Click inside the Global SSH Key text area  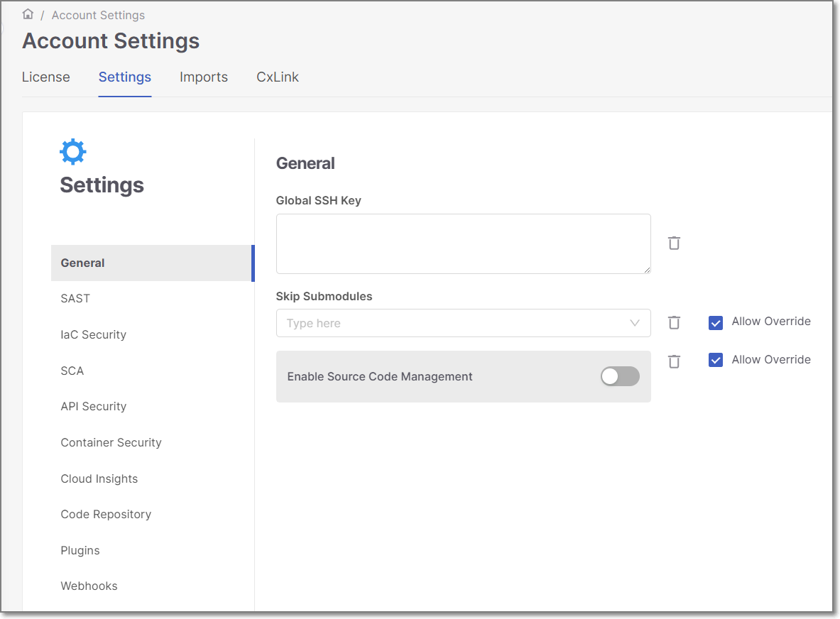[463, 243]
